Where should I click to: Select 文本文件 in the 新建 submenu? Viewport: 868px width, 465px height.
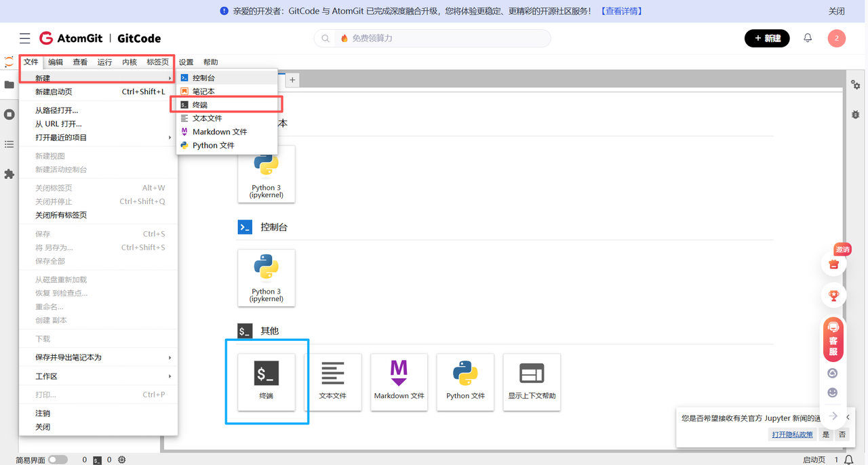pyautogui.click(x=227, y=119)
